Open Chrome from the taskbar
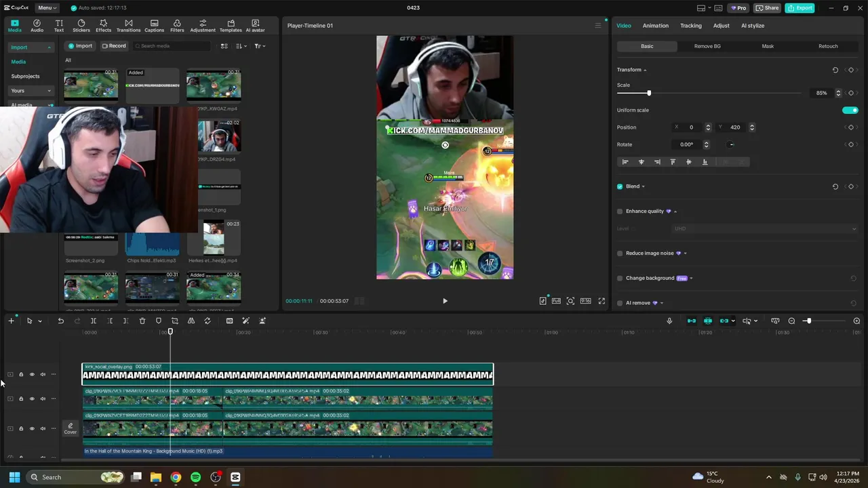This screenshot has width=868, height=488. coord(176,477)
